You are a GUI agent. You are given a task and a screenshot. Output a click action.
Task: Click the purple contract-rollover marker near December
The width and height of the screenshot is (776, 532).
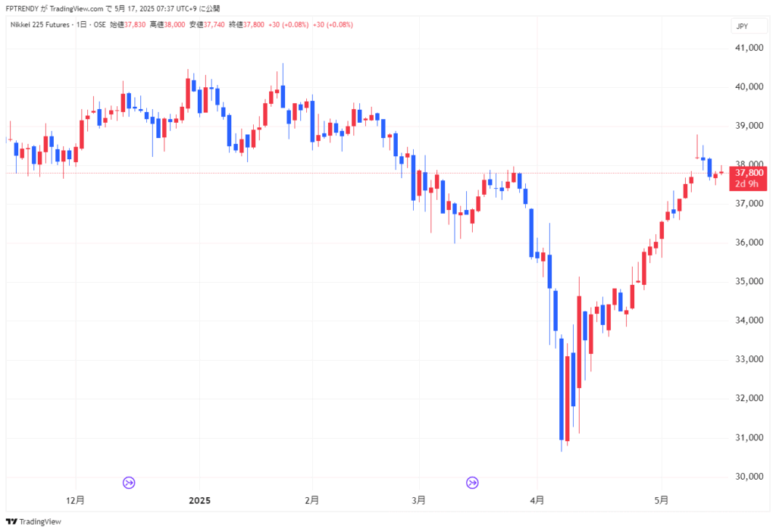click(x=129, y=482)
